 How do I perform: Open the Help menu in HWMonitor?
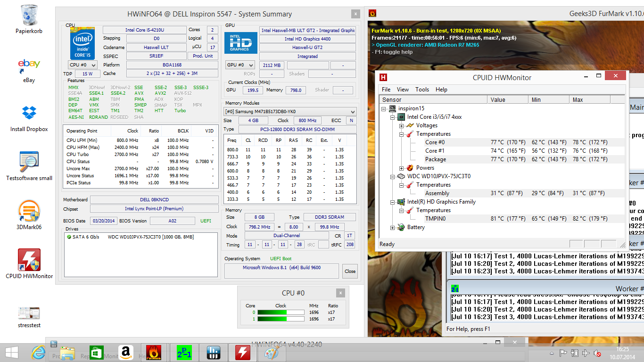click(441, 90)
